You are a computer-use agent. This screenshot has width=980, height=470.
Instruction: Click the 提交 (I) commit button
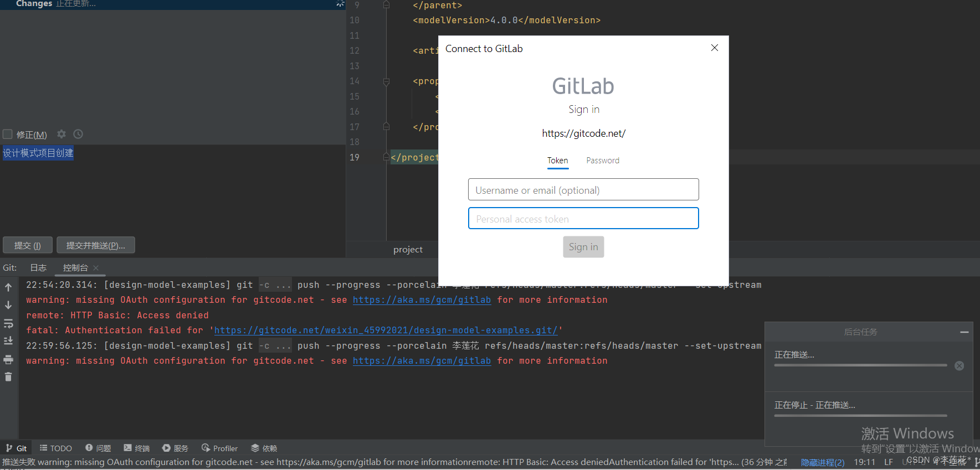(x=28, y=245)
